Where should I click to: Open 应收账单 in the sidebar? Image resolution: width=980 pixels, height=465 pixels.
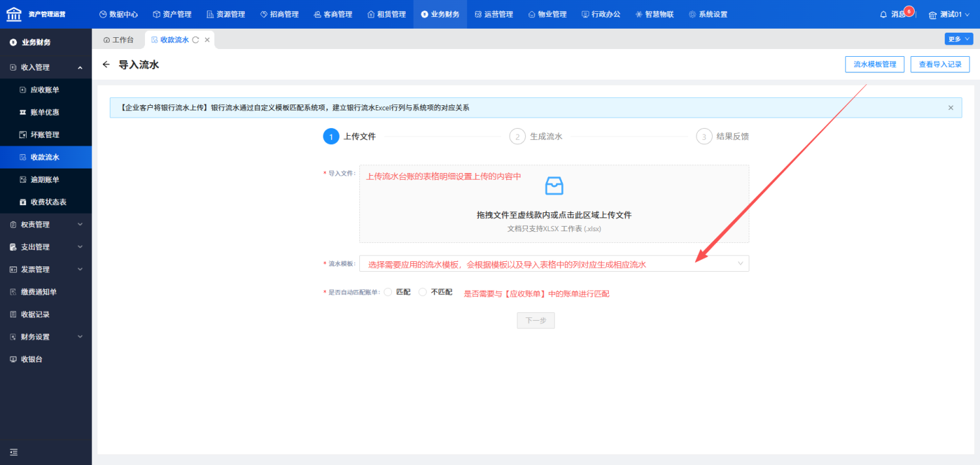point(46,90)
